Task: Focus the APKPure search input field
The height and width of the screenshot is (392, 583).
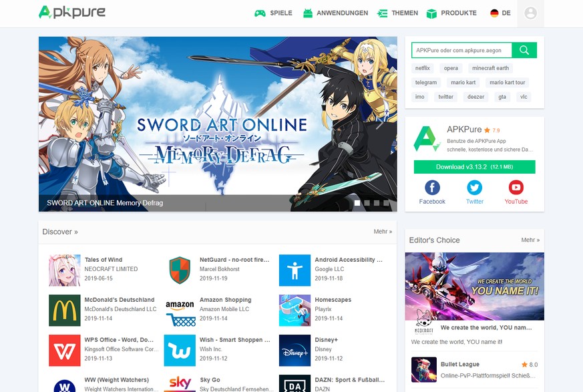Action: coord(461,50)
